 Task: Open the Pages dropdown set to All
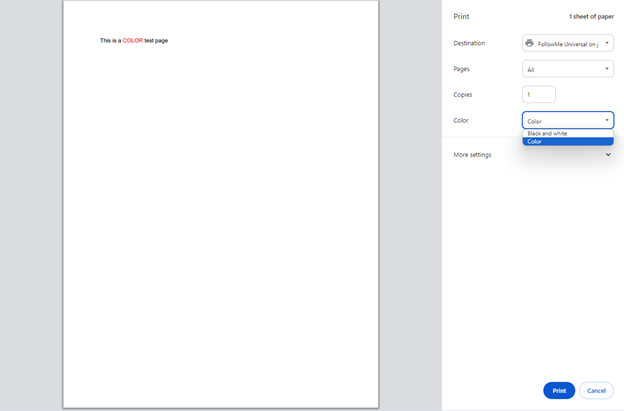pos(566,69)
